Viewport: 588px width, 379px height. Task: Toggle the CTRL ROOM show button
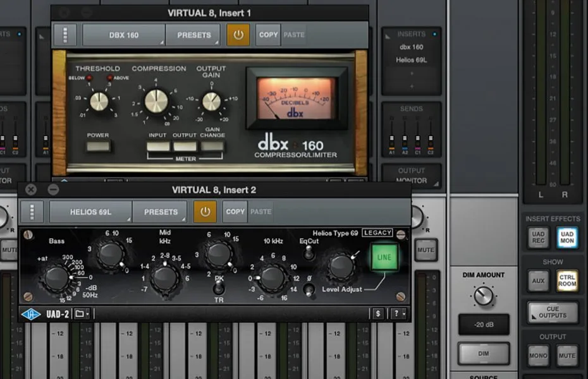click(x=567, y=281)
